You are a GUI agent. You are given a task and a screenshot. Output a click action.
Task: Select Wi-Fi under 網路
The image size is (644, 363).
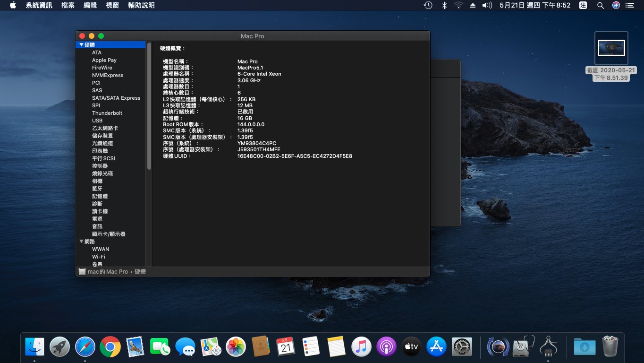pos(99,257)
